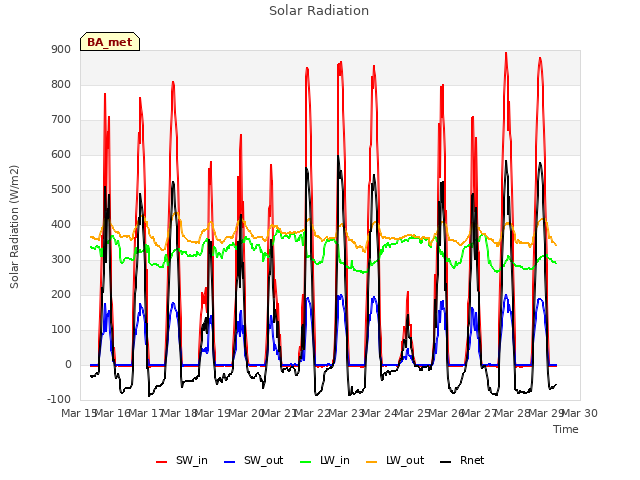Click the green LW_in legend swatch
Screen dimensions: 640x480
pyautogui.click(x=306, y=462)
